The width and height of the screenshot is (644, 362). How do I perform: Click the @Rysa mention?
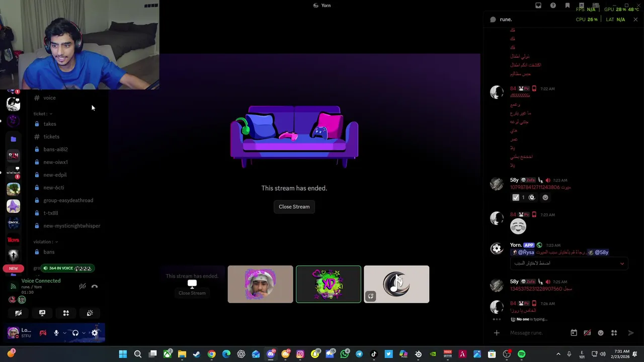pyautogui.click(x=523, y=252)
